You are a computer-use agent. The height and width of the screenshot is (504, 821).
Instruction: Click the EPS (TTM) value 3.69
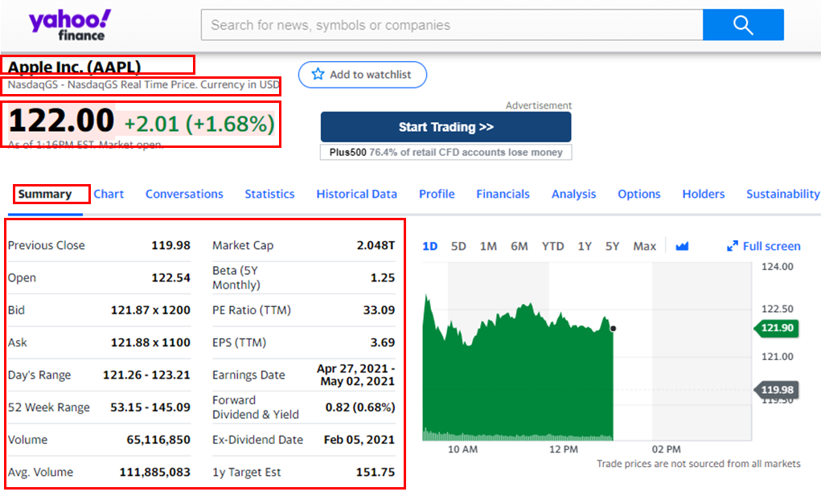(383, 342)
